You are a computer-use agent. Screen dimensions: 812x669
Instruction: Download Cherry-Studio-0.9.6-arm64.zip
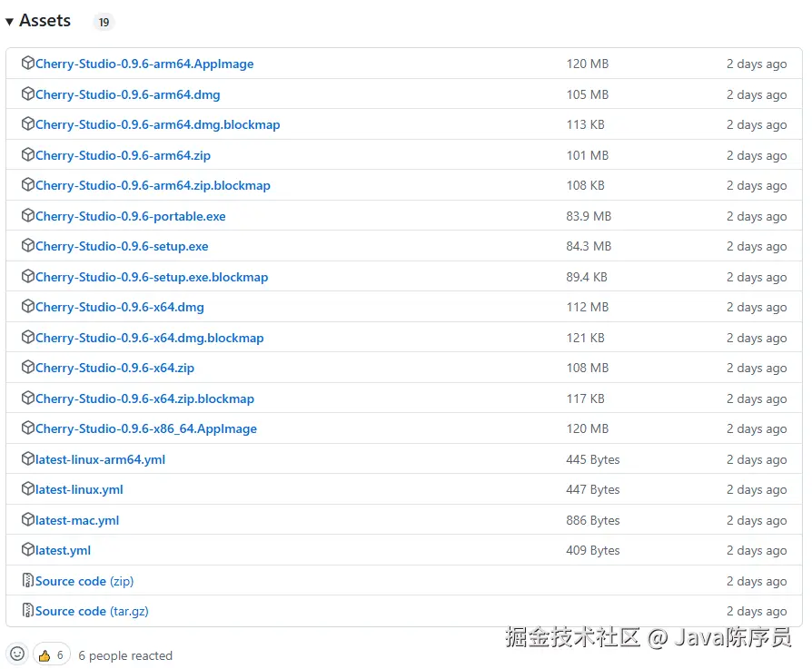pyautogui.click(x=123, y=155)
